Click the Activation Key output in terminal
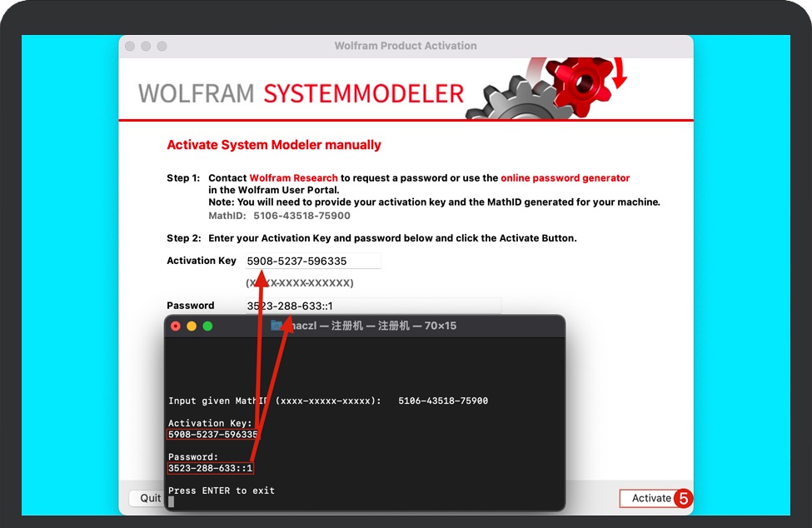 pyautogui.click(x=213, y=435)
